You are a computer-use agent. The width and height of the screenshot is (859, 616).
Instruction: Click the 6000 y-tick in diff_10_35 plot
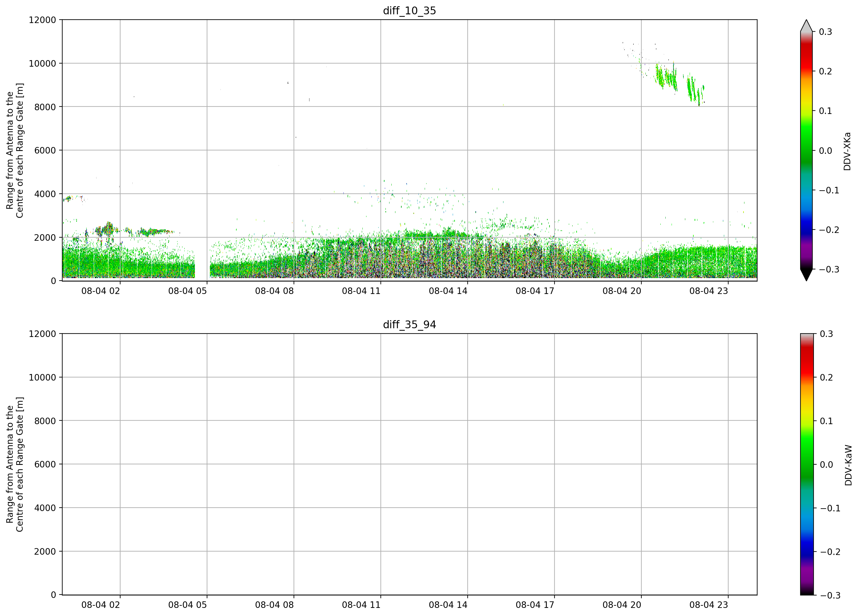[45, 150]
